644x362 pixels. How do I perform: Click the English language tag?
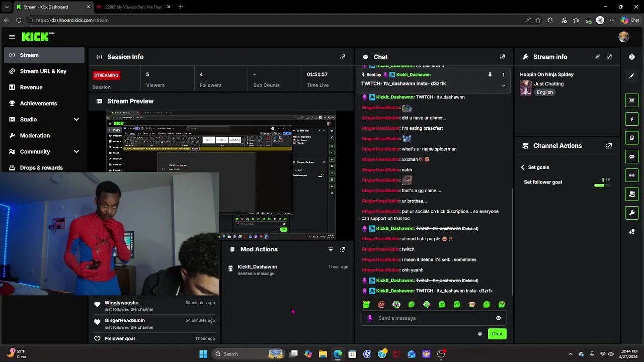click(544, 93)
